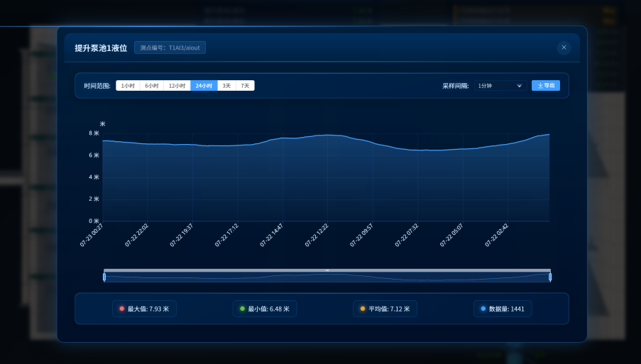
Task: Click the 最小值 6.48 米 statistic
Action: click(265, 309)
